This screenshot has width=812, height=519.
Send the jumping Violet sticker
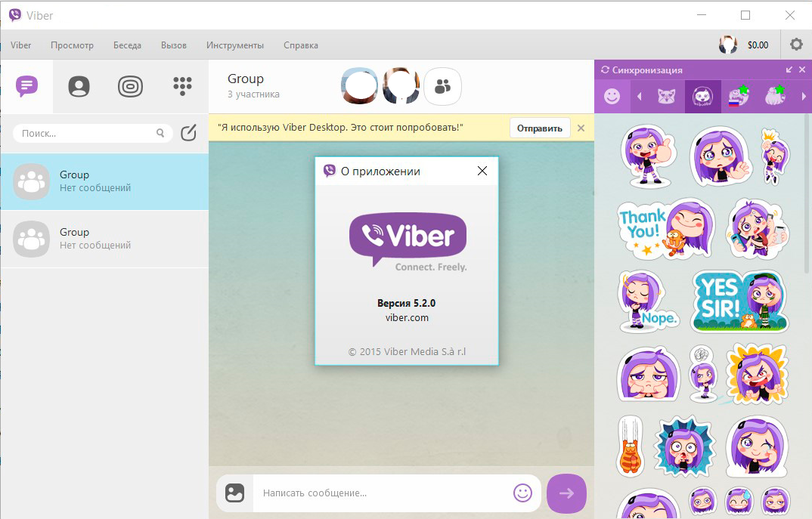pos(774,157)
